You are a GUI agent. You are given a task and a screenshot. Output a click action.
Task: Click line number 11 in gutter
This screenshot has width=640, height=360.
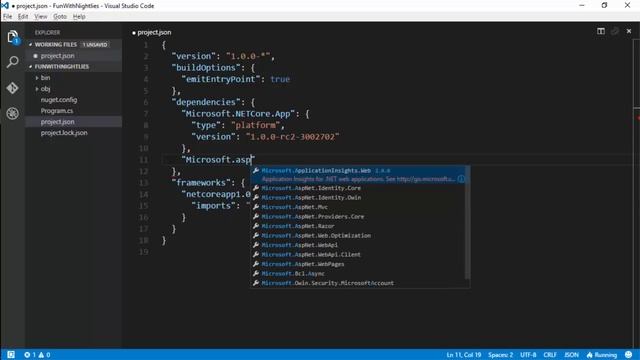(144, 160)
